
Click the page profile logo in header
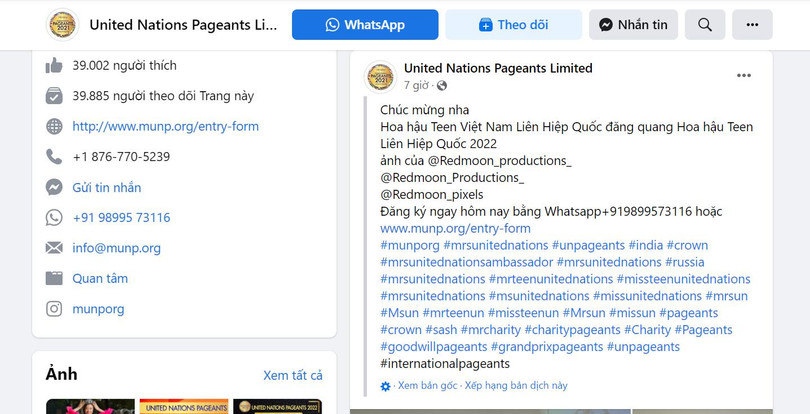click(x=63, y=25)
